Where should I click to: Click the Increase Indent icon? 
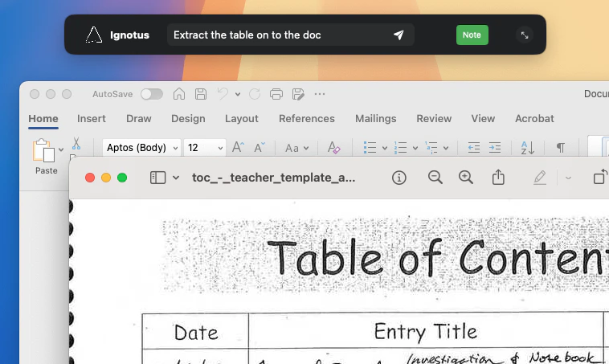coord(495,148)
